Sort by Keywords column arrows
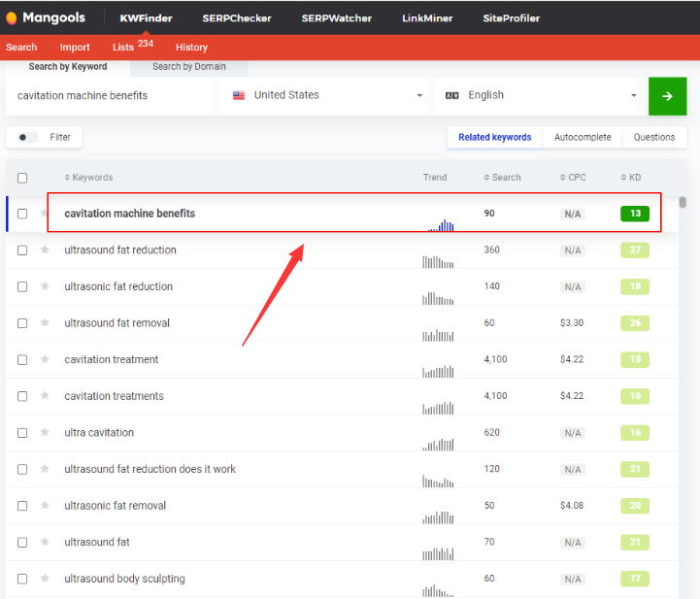700x599 pixels. pos(67,178)
